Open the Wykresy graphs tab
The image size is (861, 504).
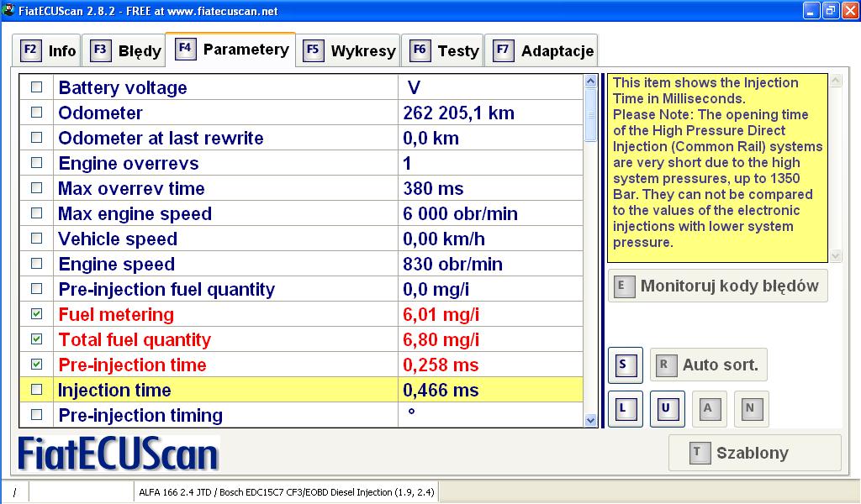(349, 51)
